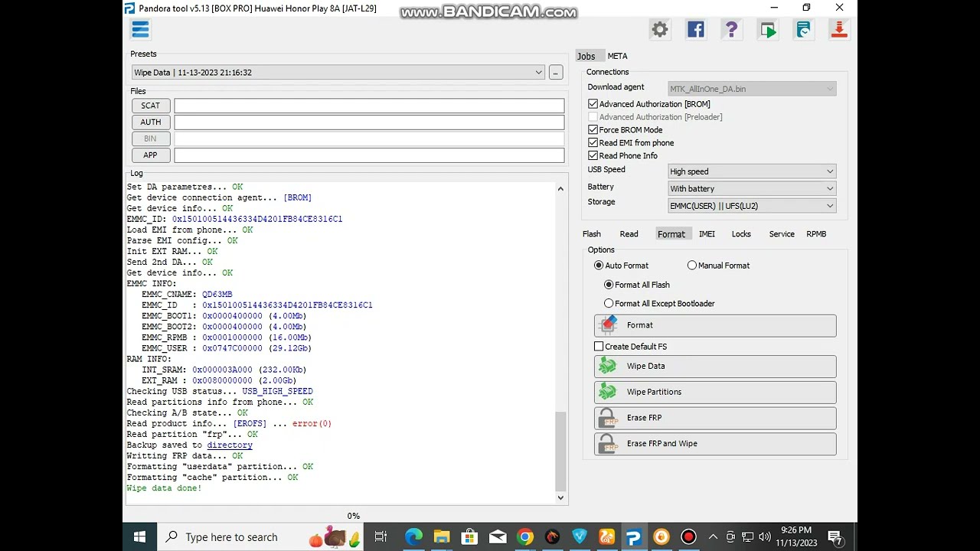Open the Locks tab
Screen dimensions: 980x551
[x=741, y=234]
